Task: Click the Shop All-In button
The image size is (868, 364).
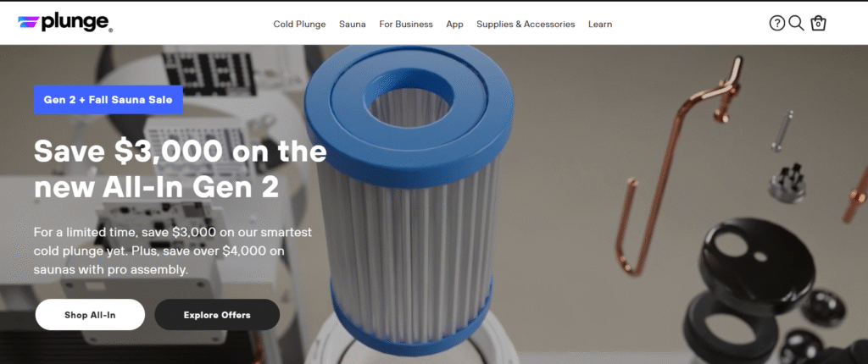Action: point(90,315)
